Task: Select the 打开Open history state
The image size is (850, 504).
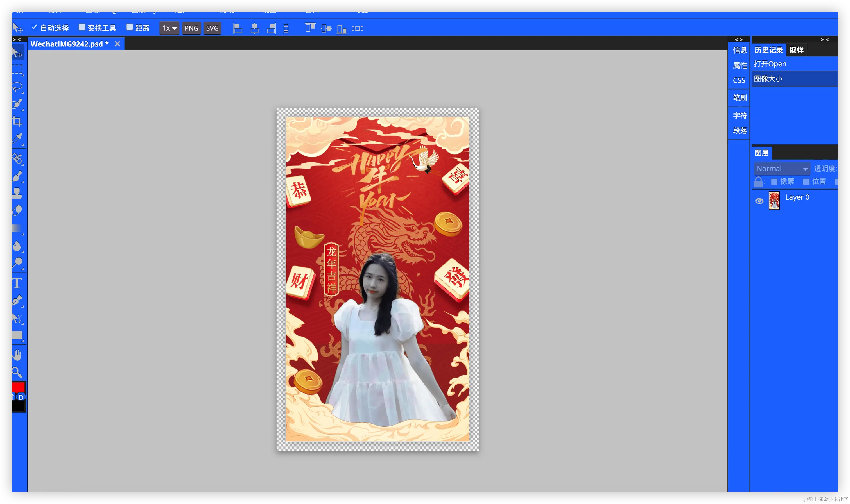Action: point(794,64)
